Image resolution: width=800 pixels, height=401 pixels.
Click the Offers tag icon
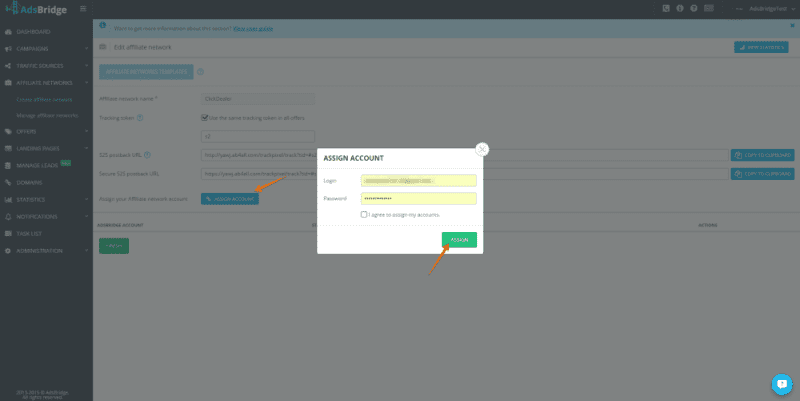tap(8, 132)
